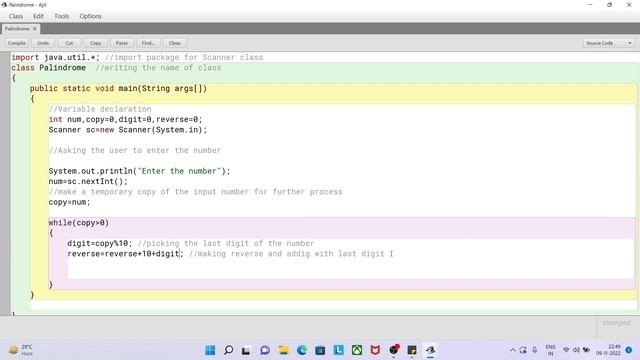The height and width of the screenshot is (360, 640).
Task: Expand the Source Code view dropdown
Action: coord(608,43)
